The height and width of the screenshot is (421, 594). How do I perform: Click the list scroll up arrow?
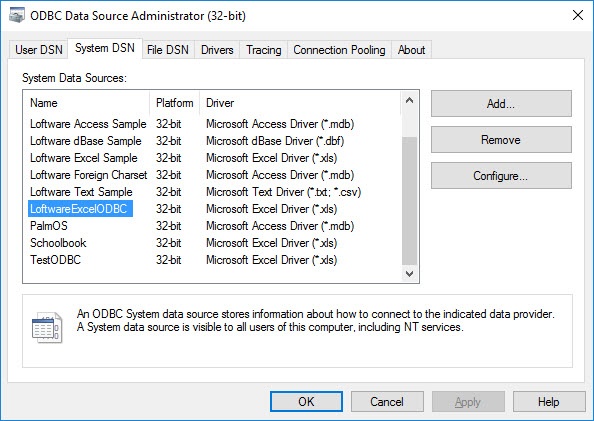409,100
